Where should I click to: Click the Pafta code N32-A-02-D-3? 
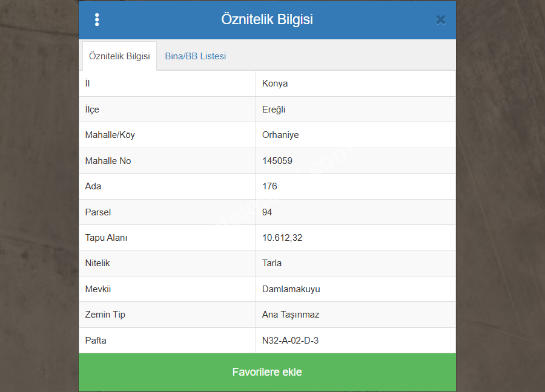[290, 341]
